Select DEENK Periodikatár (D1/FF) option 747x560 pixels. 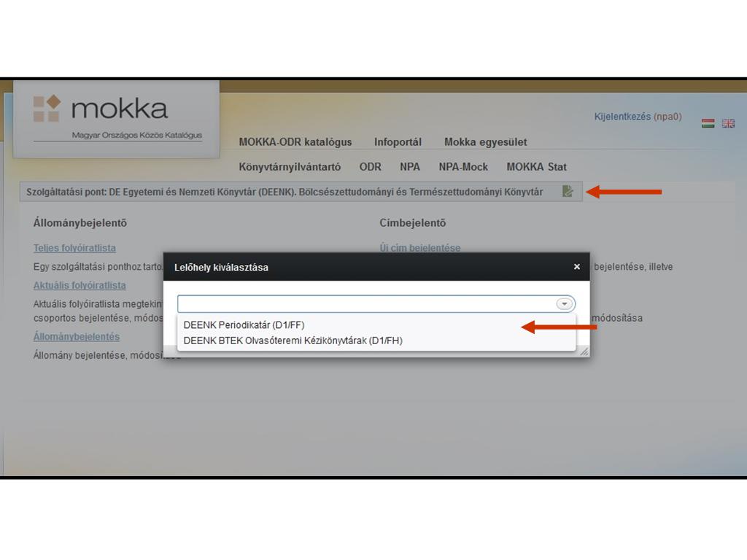[244, 325]
